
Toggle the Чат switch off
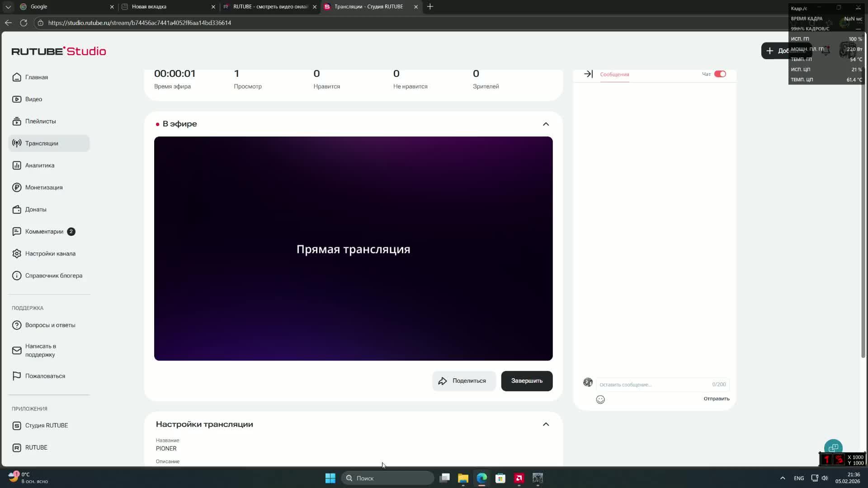click(x=720, y=74)
